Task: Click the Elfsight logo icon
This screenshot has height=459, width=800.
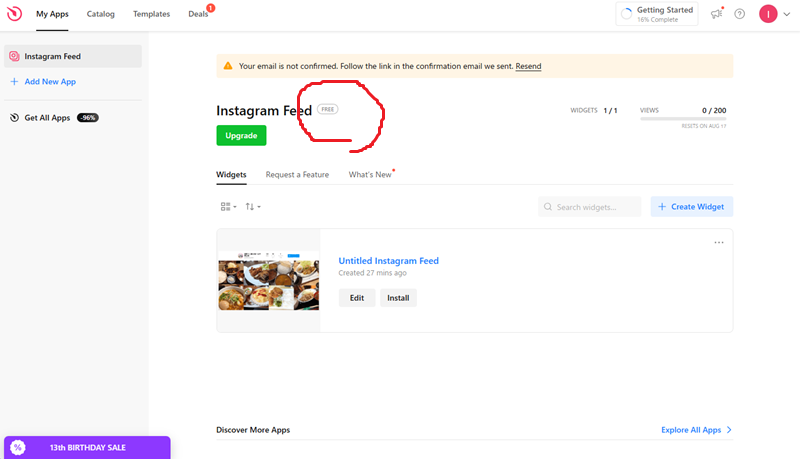Action: click(15, 14)
